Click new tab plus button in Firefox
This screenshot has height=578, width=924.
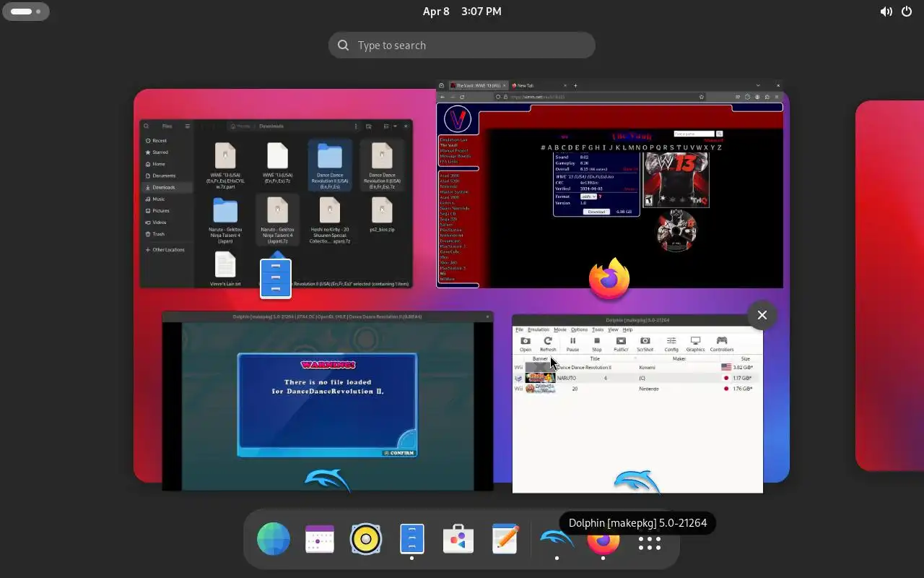pos(575,85)
